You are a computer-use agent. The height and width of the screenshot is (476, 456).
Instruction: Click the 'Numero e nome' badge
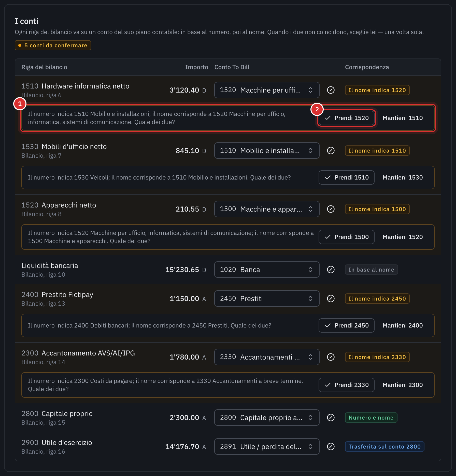(371, 418)
